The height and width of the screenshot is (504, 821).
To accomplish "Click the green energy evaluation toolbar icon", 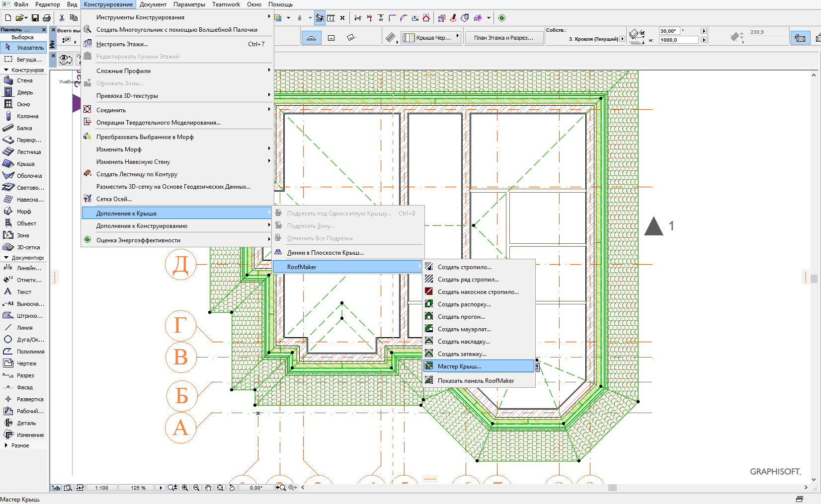I will click(502, 18).
